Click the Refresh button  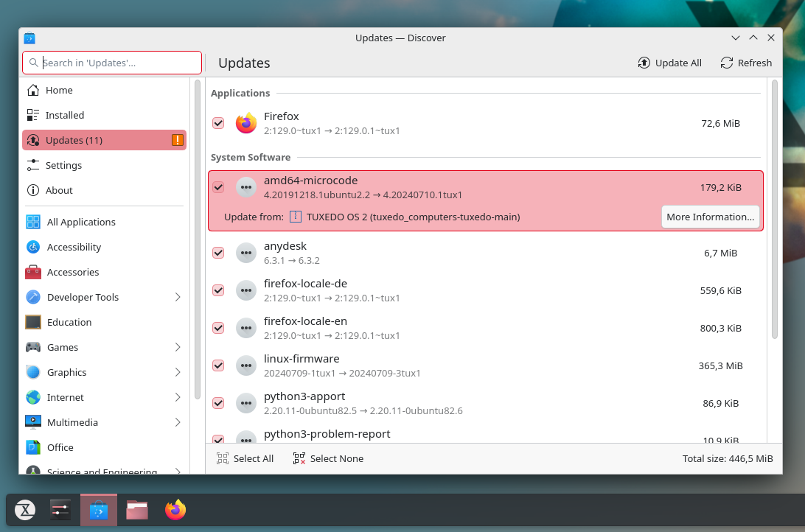746,63
